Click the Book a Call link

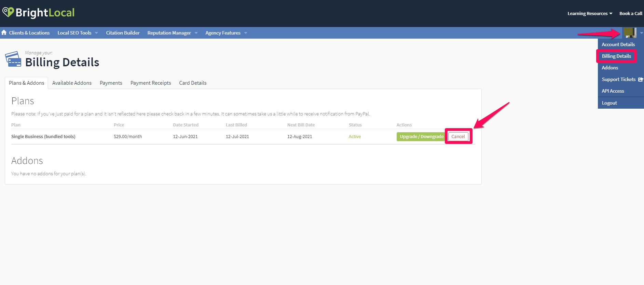(x=631, y=13)
